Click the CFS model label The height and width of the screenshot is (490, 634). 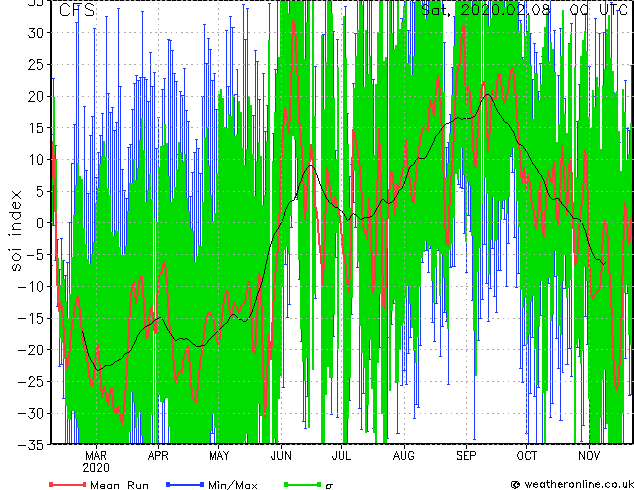pos(77,10)
